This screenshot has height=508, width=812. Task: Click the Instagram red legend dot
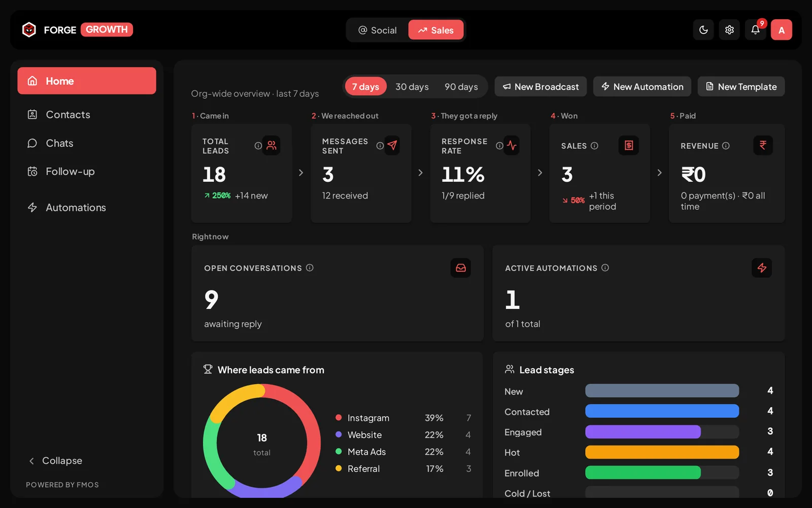tap(339, 418)
